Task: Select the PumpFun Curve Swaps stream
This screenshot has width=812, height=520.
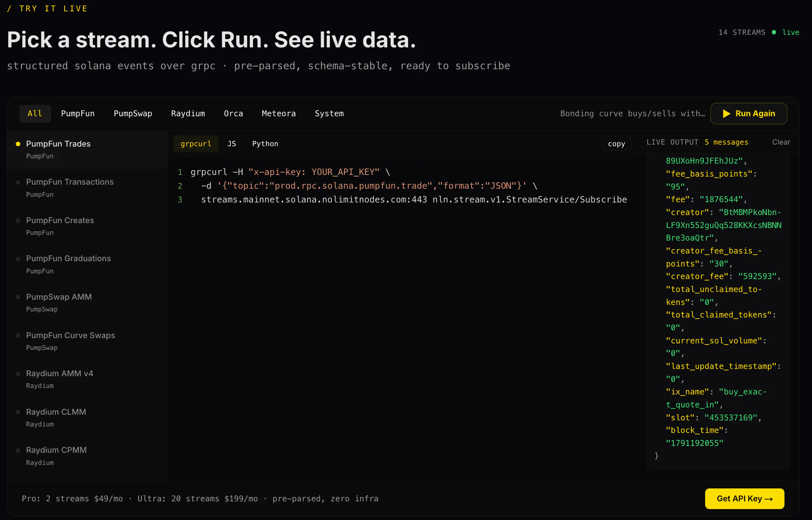Action: click(x=87, y=341)
